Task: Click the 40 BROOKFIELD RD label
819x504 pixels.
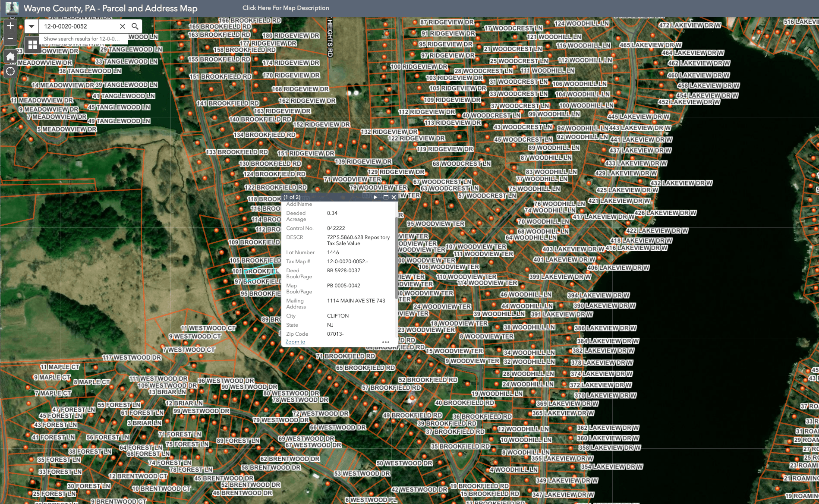Action: 465,403
